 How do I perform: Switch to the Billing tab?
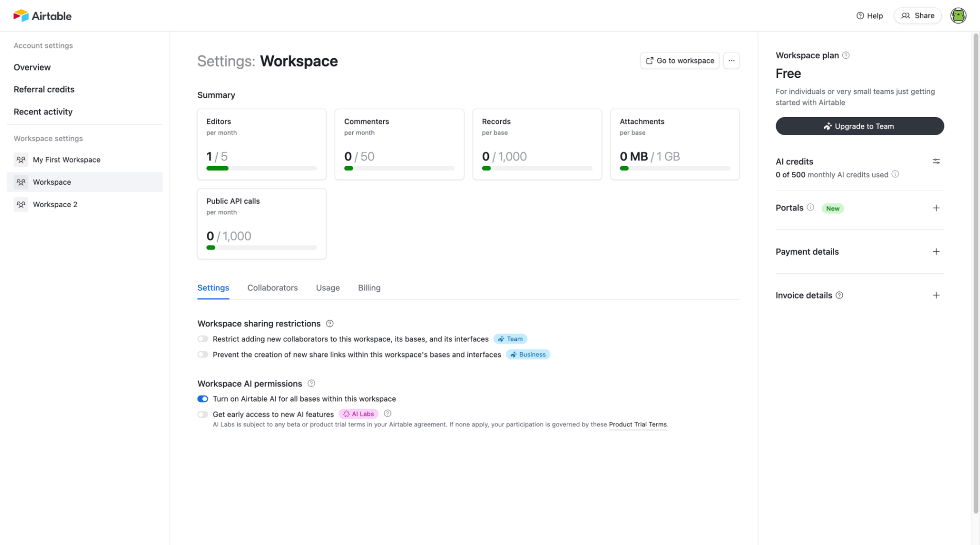[369, 288]
